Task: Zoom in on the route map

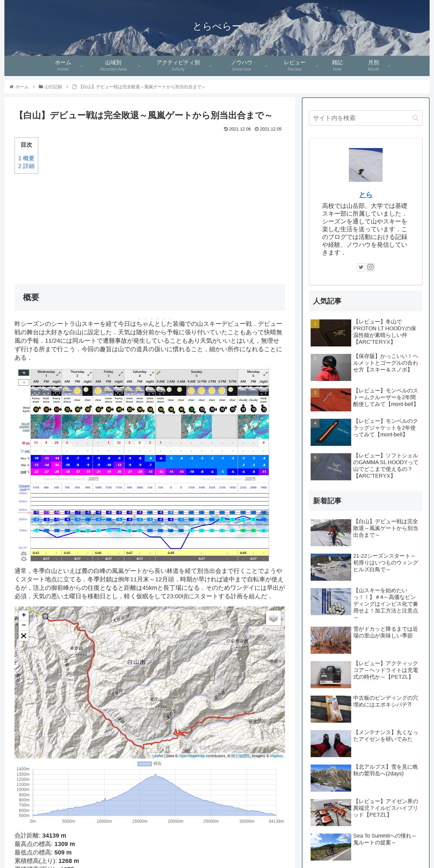Action: pyautogui.click(x=24, y=615)
